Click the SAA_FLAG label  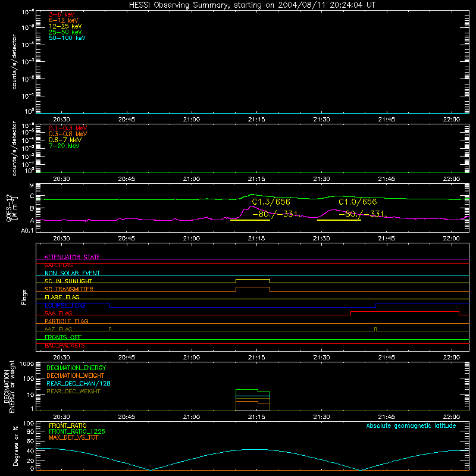58,313
